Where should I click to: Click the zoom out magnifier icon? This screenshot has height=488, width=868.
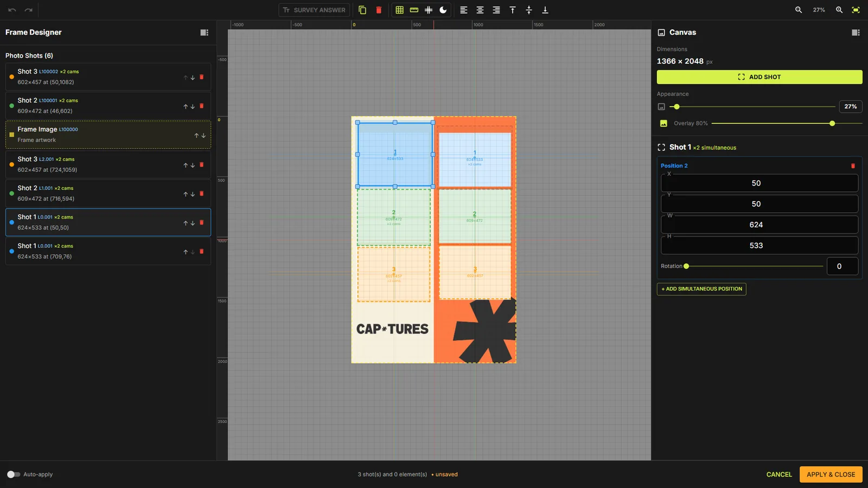[x=799, y=10]
